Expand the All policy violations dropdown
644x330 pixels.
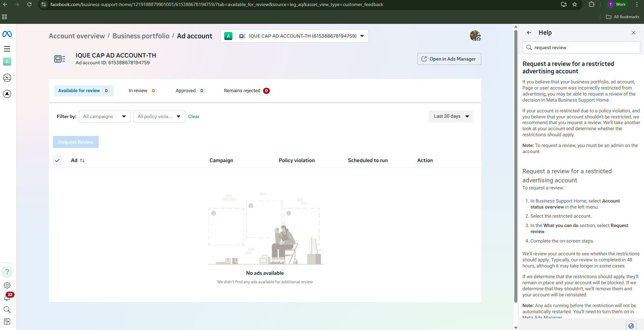(159, 116)
